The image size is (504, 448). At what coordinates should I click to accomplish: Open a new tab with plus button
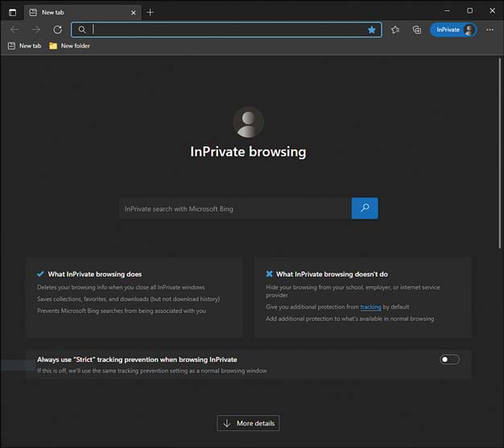pyautogui.click(x=150, y=13)
